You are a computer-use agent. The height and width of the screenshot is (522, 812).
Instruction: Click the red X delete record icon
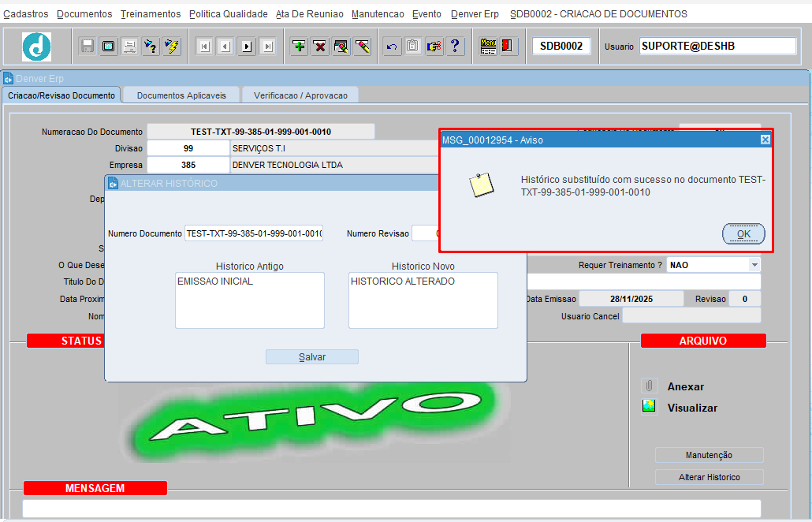tap(320, 47)
